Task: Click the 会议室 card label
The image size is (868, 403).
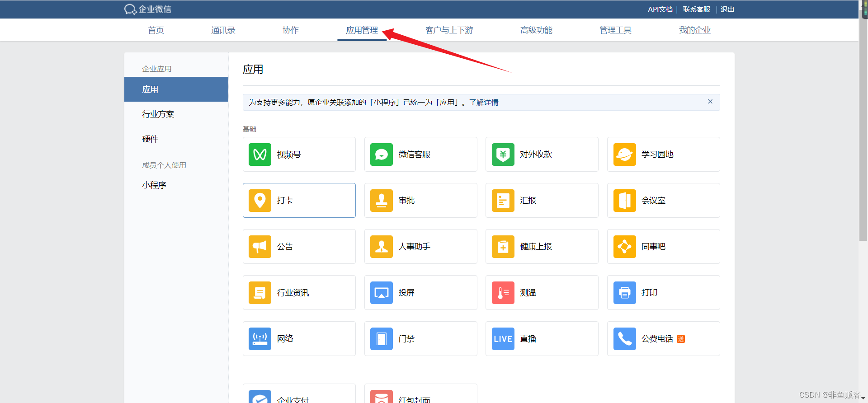Action: click(654, 201)
